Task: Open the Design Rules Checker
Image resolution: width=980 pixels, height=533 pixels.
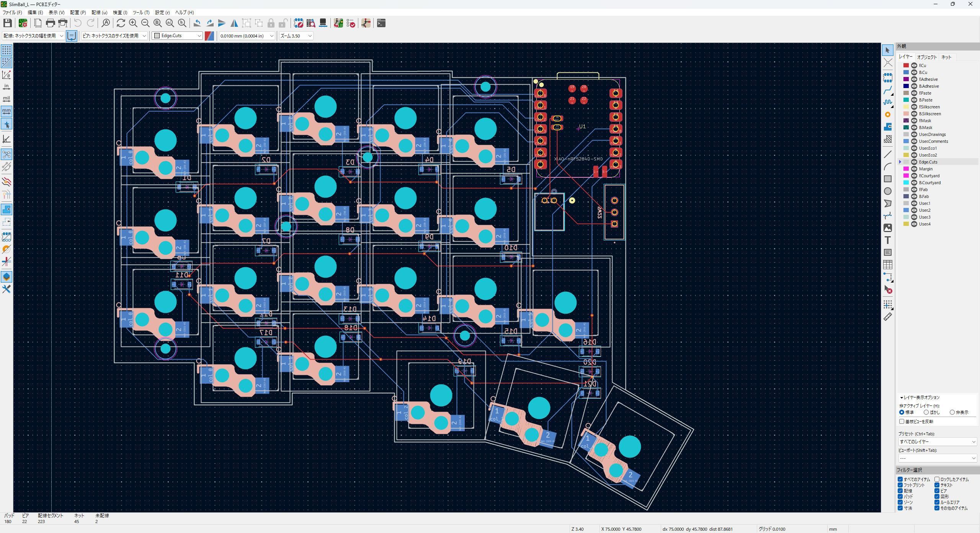Action: tap(351, 23)
